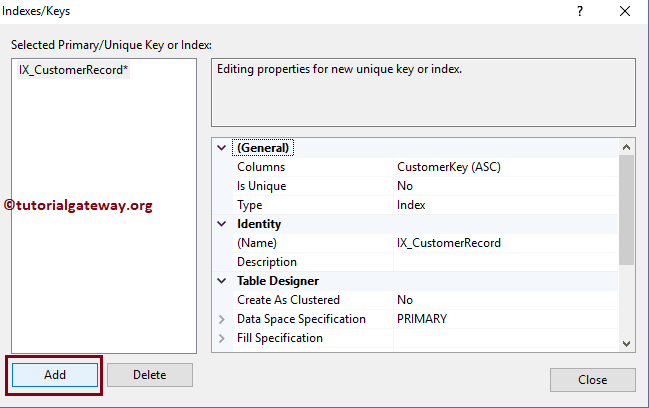This screenshot has width=649, height=408.
Task: Collapse the Identity property section
Action: point(222,224)
